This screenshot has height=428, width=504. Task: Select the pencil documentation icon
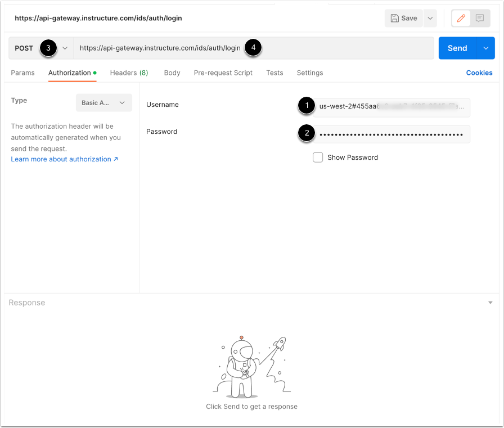pos(460,18)
